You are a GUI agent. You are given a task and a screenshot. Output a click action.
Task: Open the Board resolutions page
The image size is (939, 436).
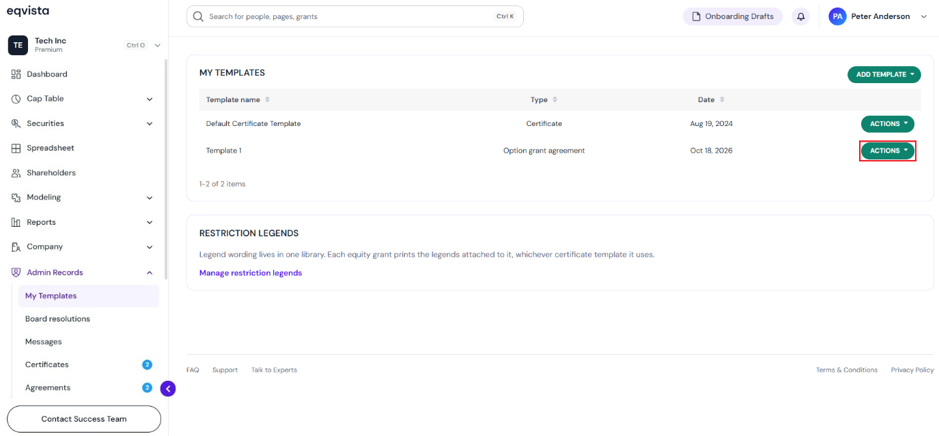pos(57,319)
